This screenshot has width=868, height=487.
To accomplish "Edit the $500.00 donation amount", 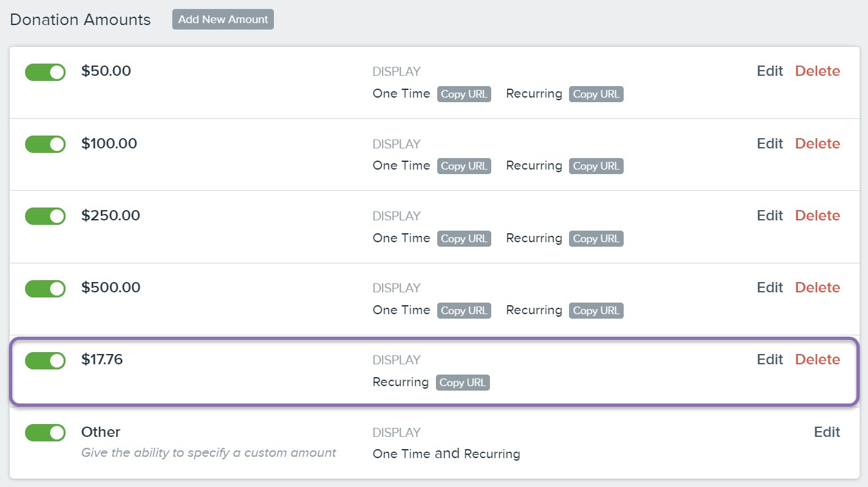I will [x=770, y=287].
